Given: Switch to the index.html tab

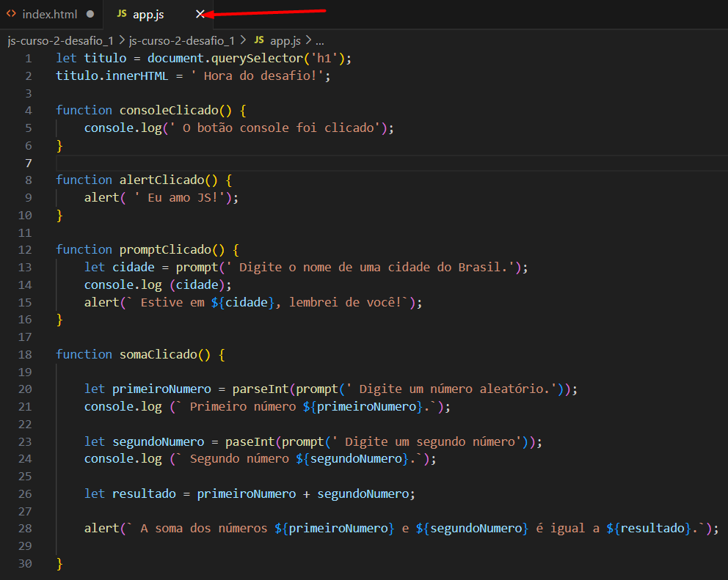Looking at the screenshot, I should [50, 15].
